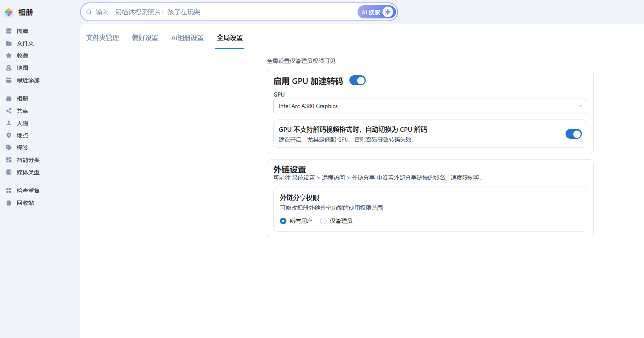Select the 所有用户 radio button

[283, 221]
